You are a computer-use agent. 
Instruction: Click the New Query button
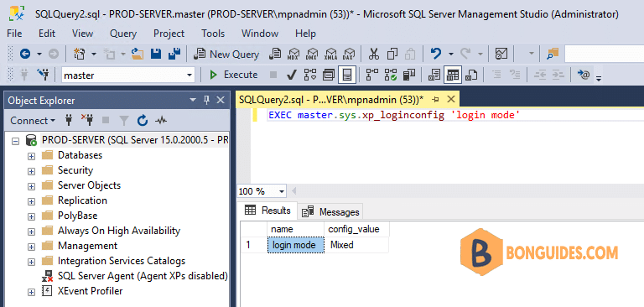tap(226, 54)
